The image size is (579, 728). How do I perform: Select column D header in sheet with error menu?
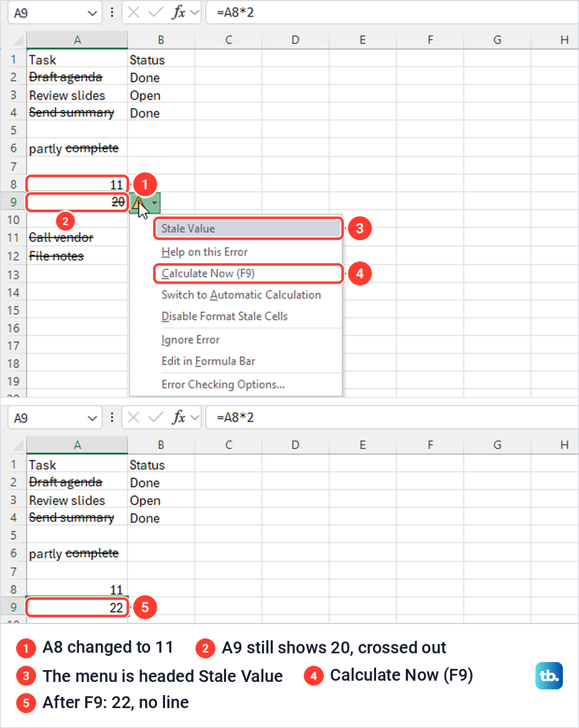pyautogui.click(x=296, y=40)
